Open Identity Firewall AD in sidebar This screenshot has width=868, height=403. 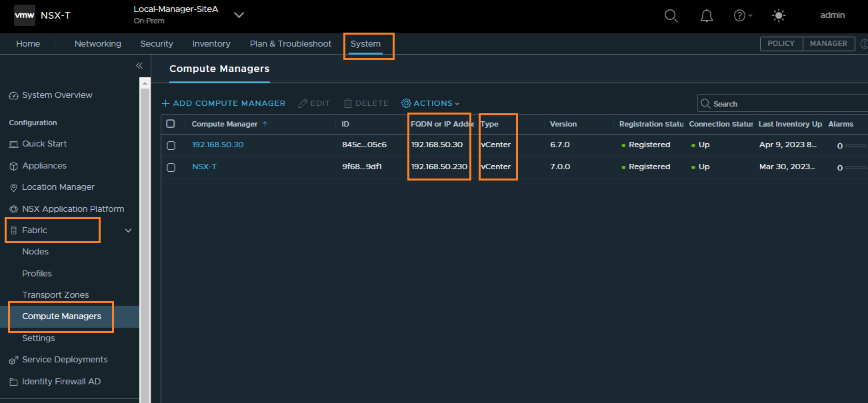pos(61,382)
